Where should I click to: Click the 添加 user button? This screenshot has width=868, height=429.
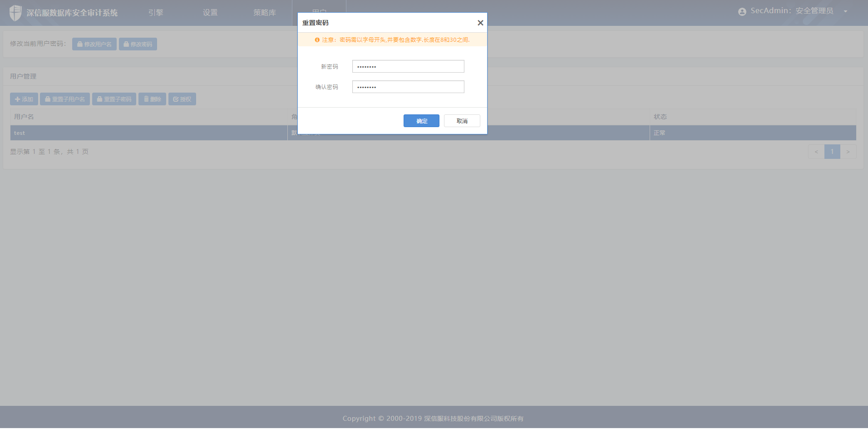coord(24,99)
